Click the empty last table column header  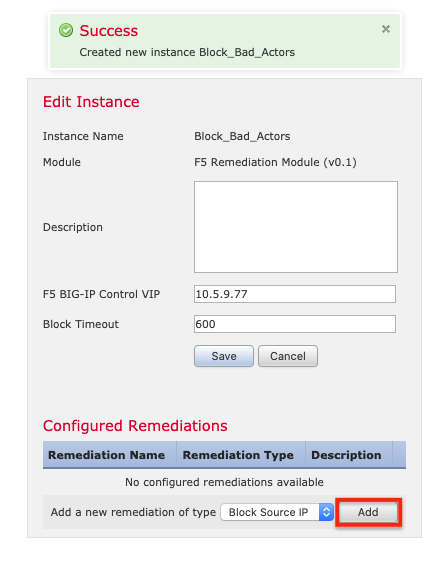pyautogui.click(x=399, y=455)
